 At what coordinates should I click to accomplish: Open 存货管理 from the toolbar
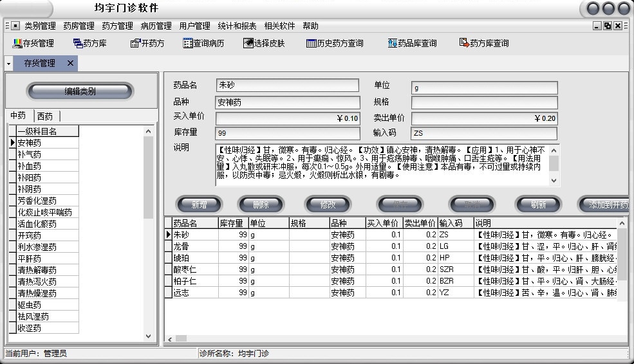pyautogui.click(x=33, y=43)
